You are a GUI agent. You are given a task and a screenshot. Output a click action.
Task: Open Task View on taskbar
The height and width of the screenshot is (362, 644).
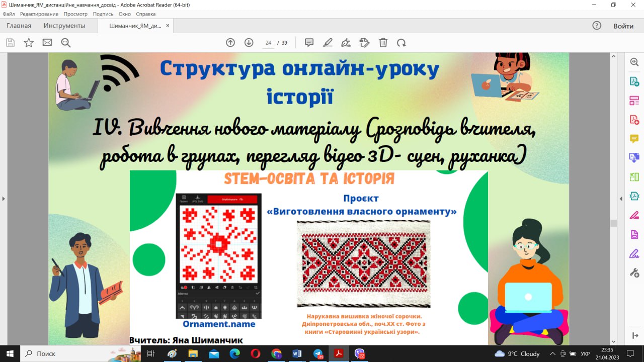tap(150, 353)
